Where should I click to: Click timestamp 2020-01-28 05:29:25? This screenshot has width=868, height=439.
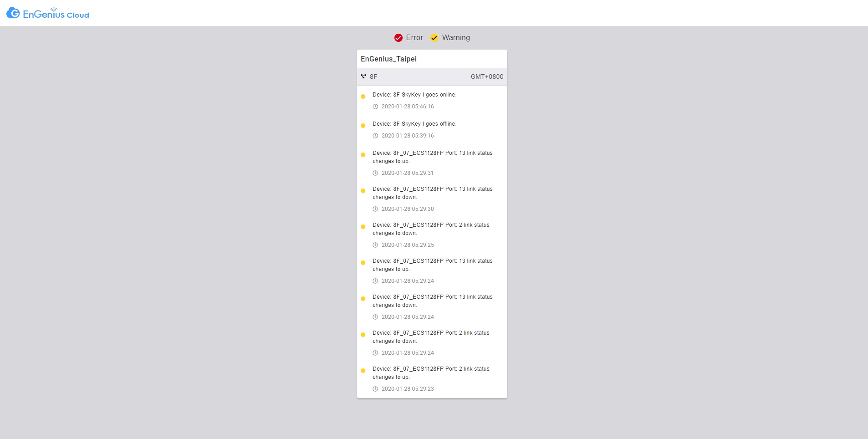408,245
